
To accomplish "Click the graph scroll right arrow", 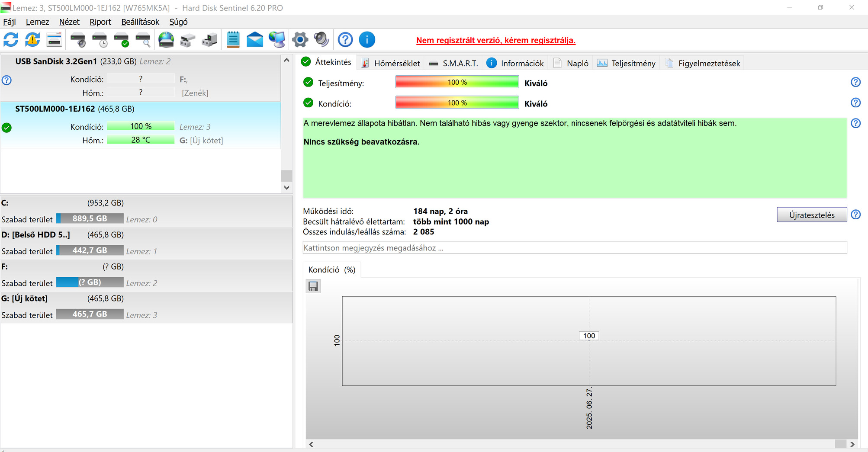I will point(852,444).
